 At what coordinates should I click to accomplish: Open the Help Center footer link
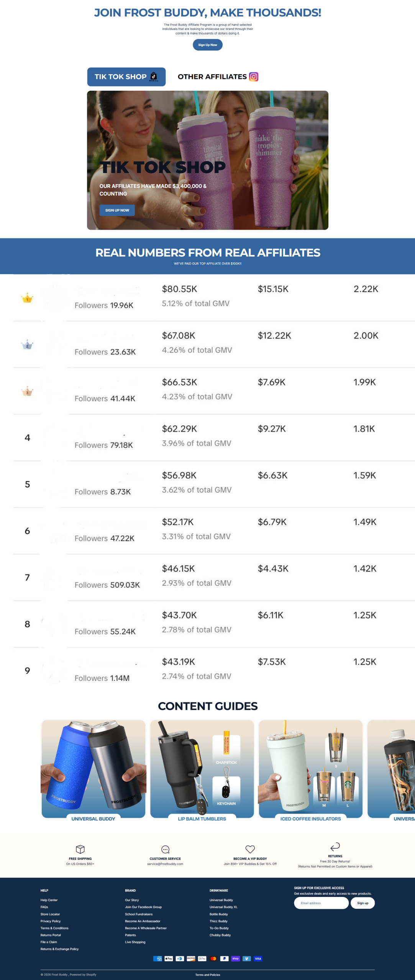[49, 900]
